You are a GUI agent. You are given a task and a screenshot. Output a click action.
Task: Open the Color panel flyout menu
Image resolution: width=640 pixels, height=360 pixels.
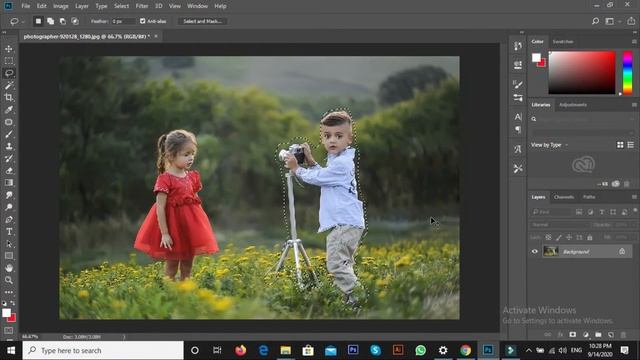[x=634, y=42]
